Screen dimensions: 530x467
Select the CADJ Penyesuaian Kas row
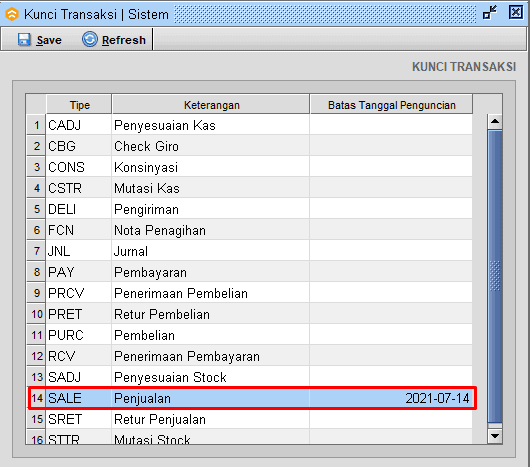pos(249,125)
